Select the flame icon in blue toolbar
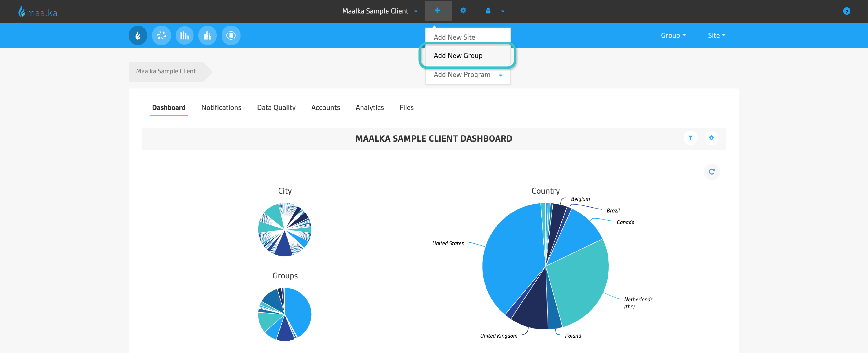This screenshot has width=868, height=353. tap(138, 35)
